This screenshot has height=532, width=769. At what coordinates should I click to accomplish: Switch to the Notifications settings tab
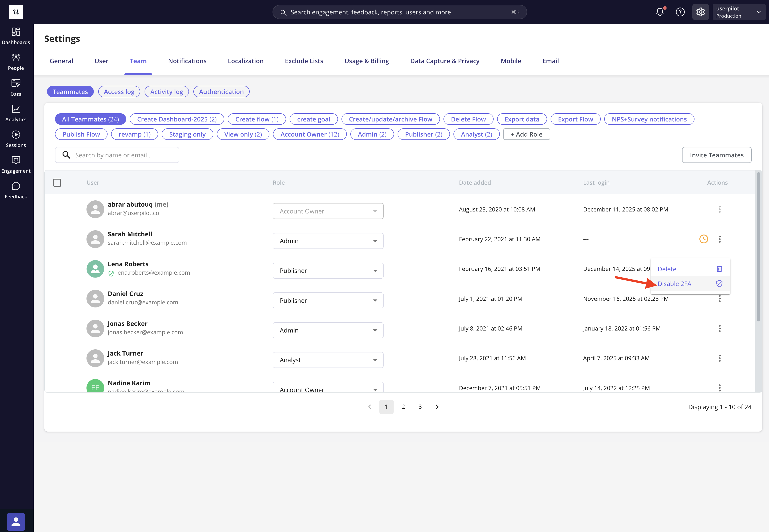tap(187, 61)
